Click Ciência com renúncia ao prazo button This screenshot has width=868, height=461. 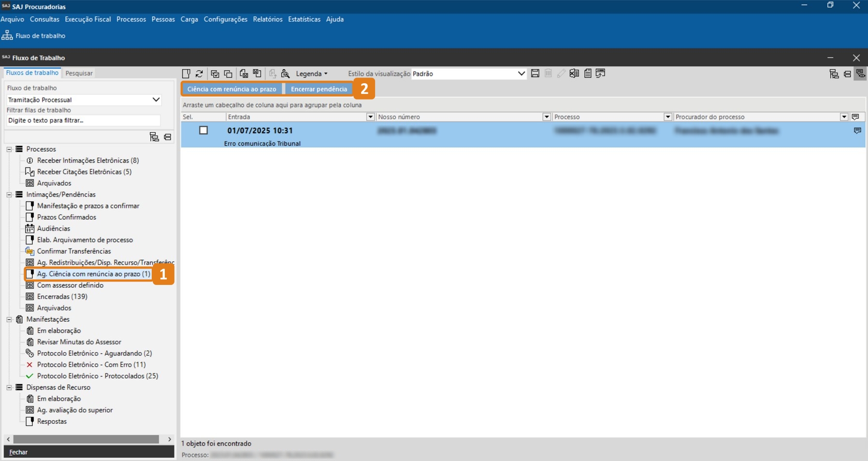click(x=231, y=89)
